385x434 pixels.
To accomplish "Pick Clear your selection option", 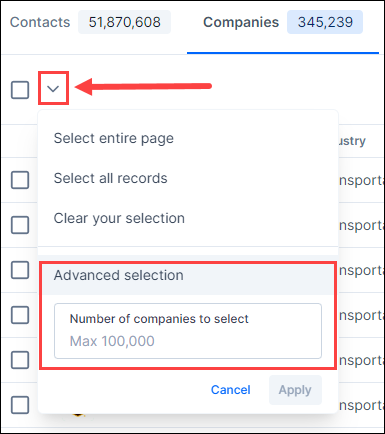I will pos(119,218).
